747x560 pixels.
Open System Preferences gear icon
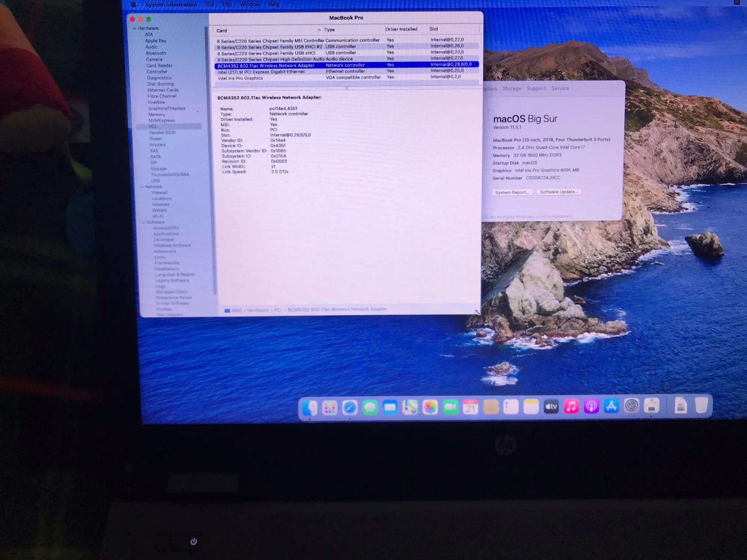click(x=632, y=406)
